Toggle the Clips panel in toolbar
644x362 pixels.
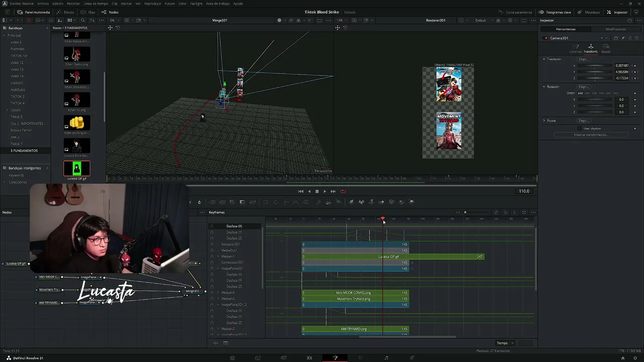coord(88,12)
